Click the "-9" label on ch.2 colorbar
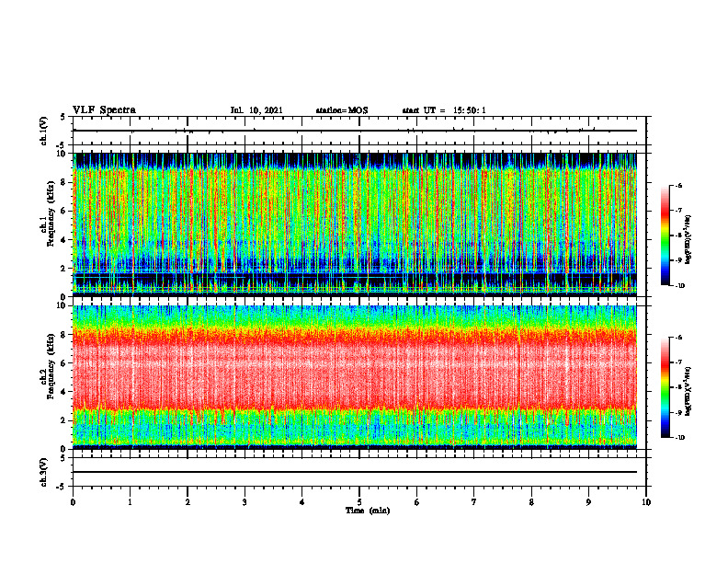Screen dimensions: 728x563 coord(677,412)
